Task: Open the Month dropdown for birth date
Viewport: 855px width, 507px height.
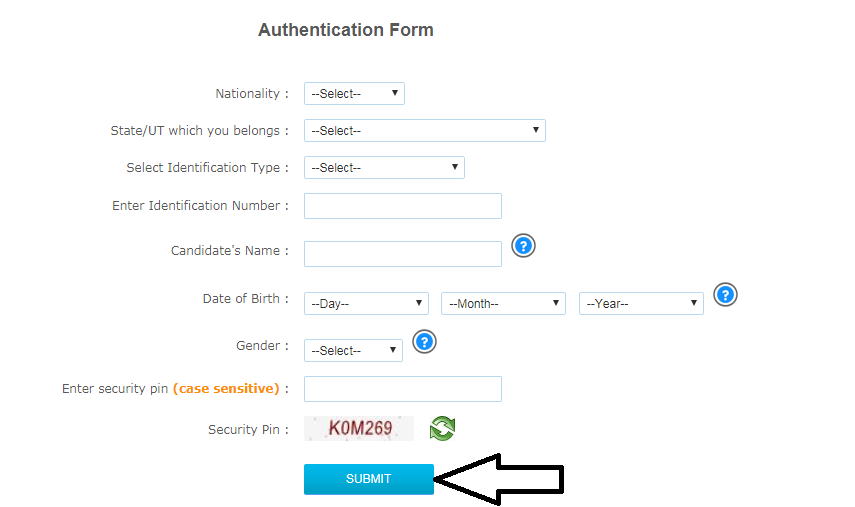Action: pyautogui.click(x=503, y=303)
